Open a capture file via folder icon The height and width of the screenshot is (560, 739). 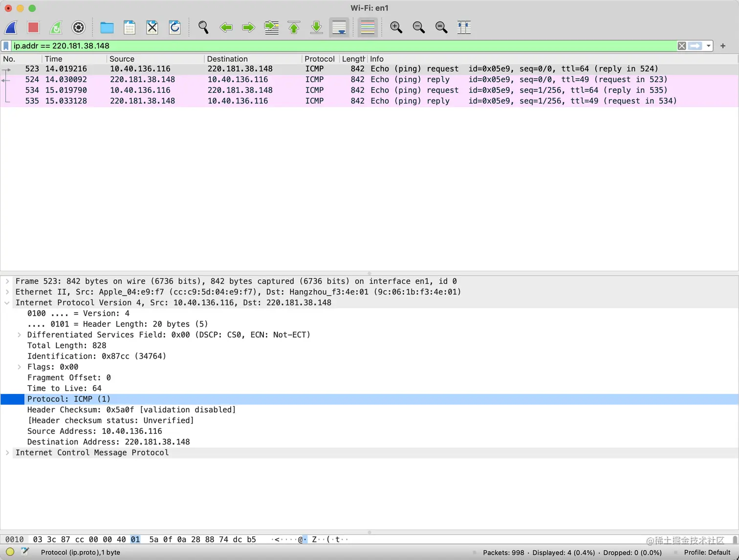coord(107,27)
